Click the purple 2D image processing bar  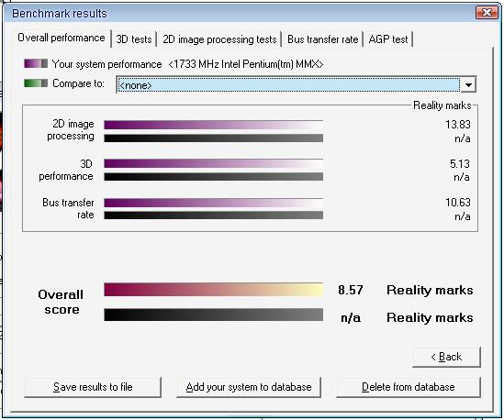coord(213,125)
